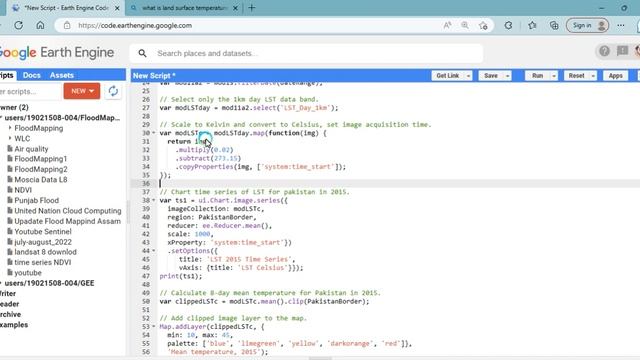Refresh the scripts list
This screenshot has height=360, width=640.
[113, 91]
